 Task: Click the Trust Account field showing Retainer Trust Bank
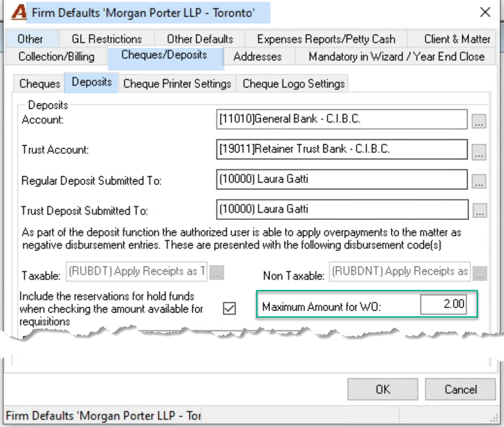coord(342,149)
